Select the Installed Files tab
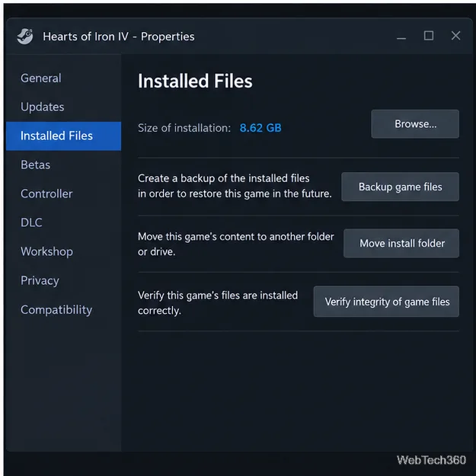Viewport: 476px width, 476px height. coord(63,136)
